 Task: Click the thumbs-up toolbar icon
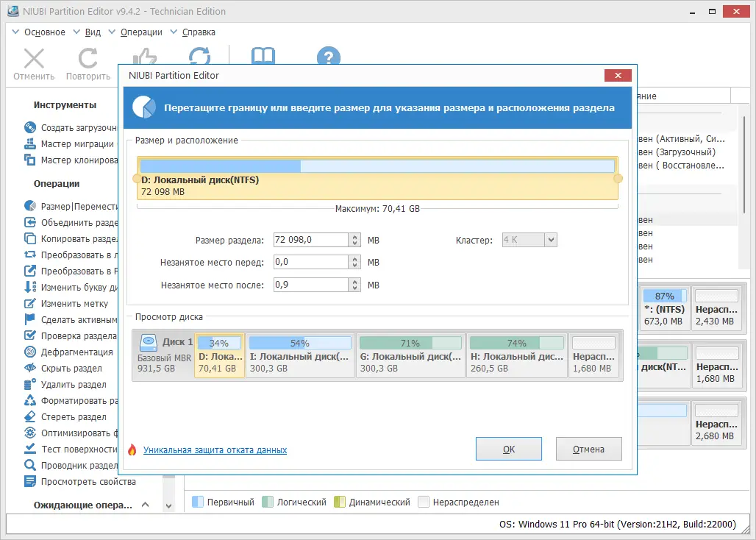point(145,56)
